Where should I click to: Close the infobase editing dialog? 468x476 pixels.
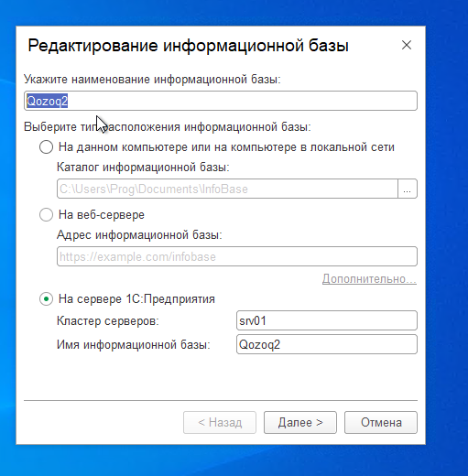pyautogui.click(x=407, y=45)
